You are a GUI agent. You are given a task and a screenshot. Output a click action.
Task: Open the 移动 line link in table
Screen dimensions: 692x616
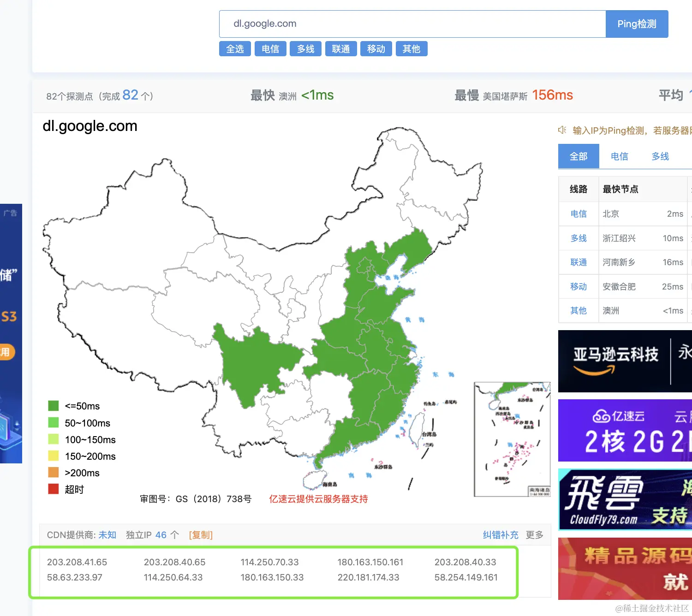click(579, 287)
